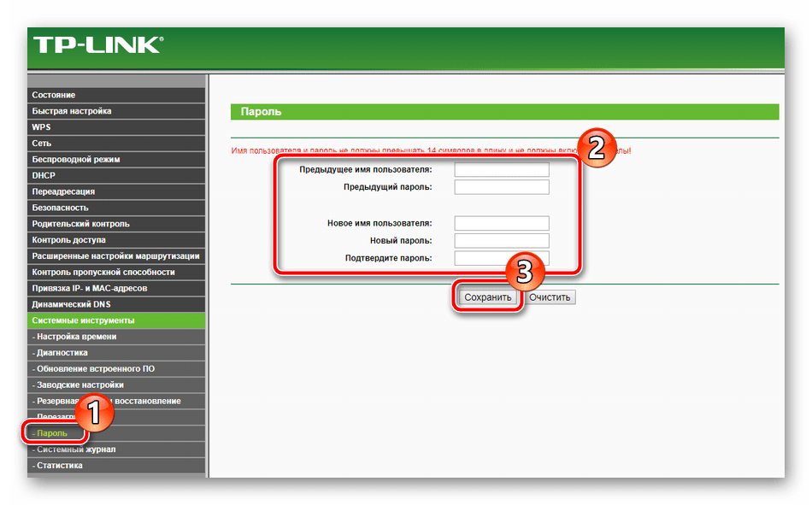Open Заводские настройки submenu item
The image size is (812, 505).
click(116, 385)
